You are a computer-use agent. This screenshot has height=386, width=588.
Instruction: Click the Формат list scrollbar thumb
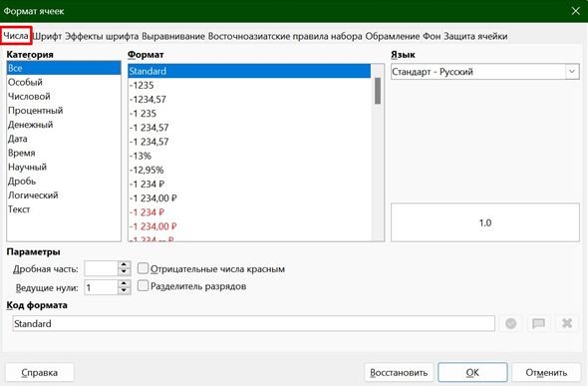(x=378, y=91)
